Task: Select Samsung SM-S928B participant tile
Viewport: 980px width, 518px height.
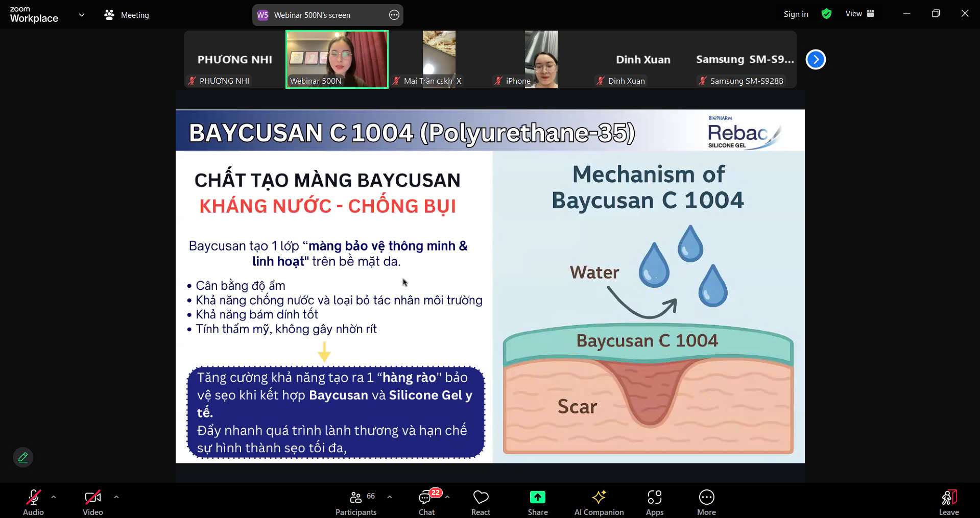Action: 746,59
